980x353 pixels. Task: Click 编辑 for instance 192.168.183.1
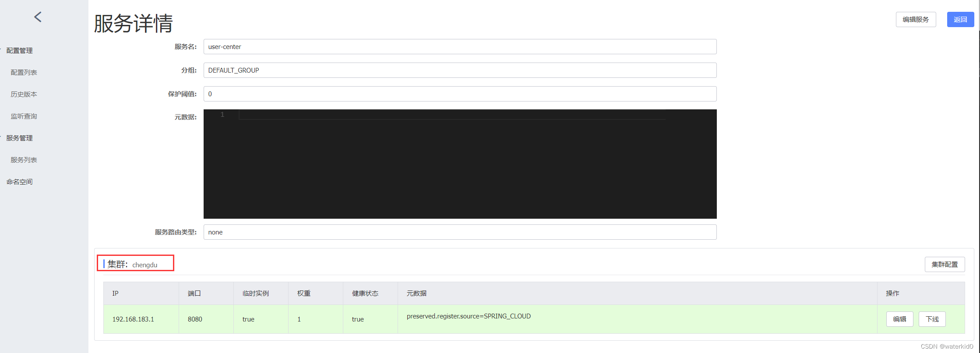tap(899, 319)
